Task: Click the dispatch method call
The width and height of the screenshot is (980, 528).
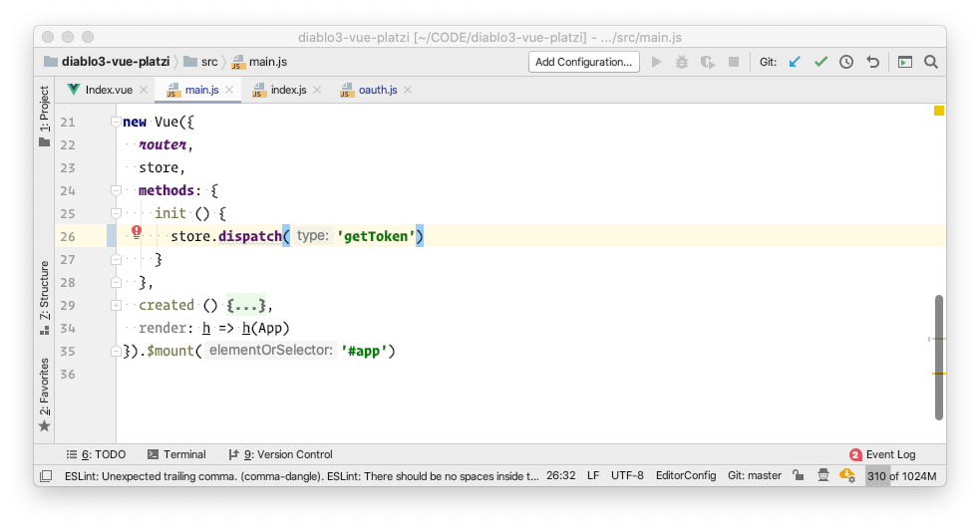Action: [x=250, y=236]
